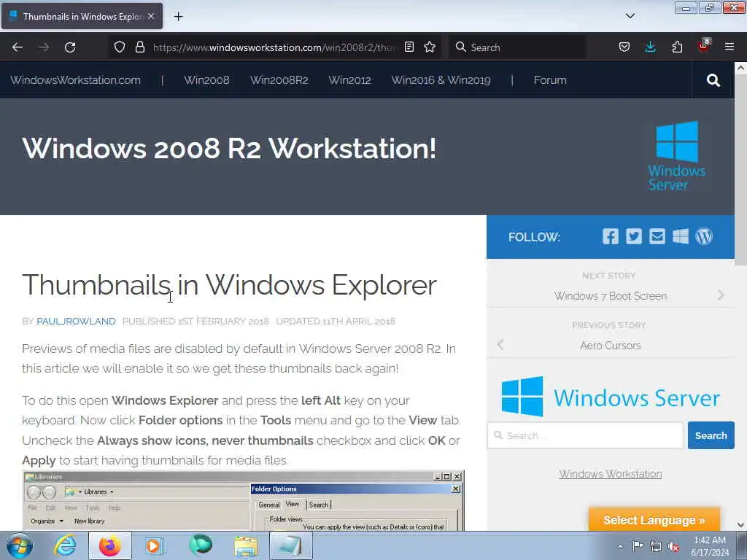Open the Twitter follow icon
The height and width of the screenshot is (560, 747).
(x=634, y=236)
